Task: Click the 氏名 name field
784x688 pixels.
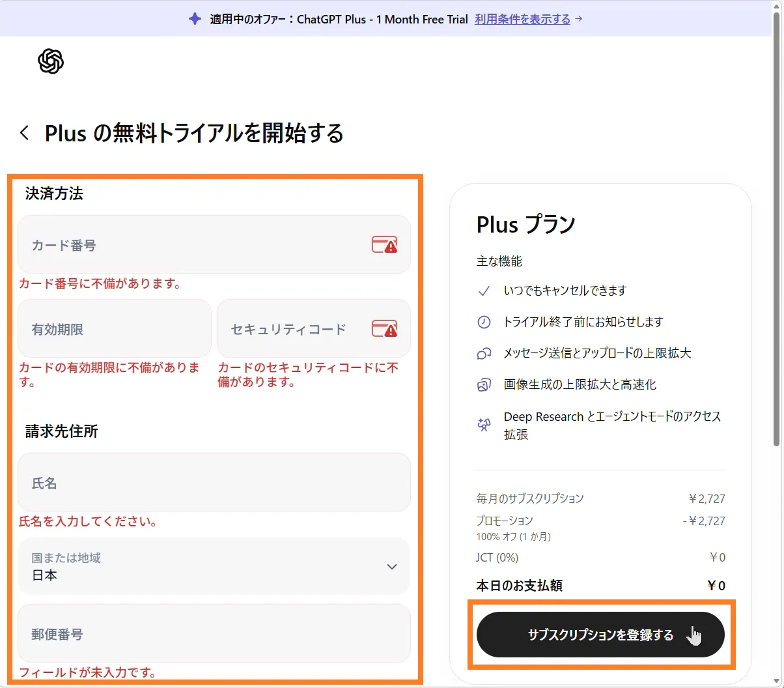Action: [x=214, y=483]
